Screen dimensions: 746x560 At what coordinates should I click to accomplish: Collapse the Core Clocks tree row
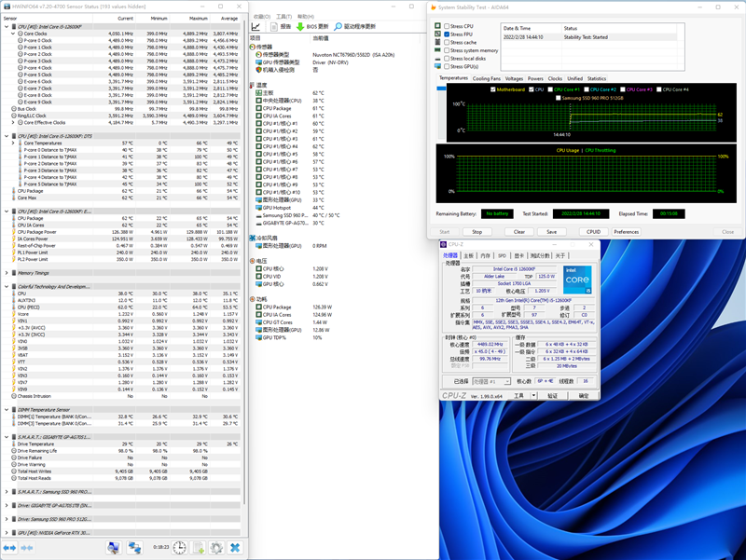pyautogui.click(x=13, y=34)
